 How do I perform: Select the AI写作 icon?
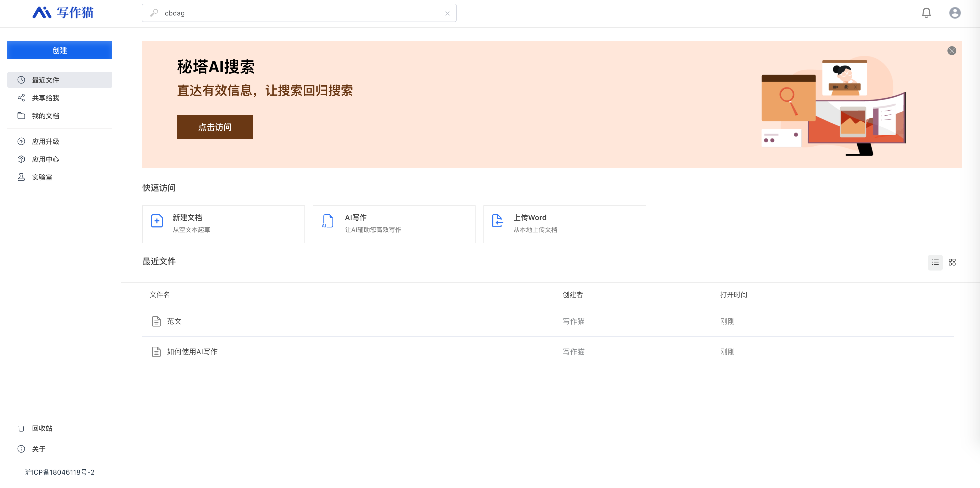coord(328,223)
